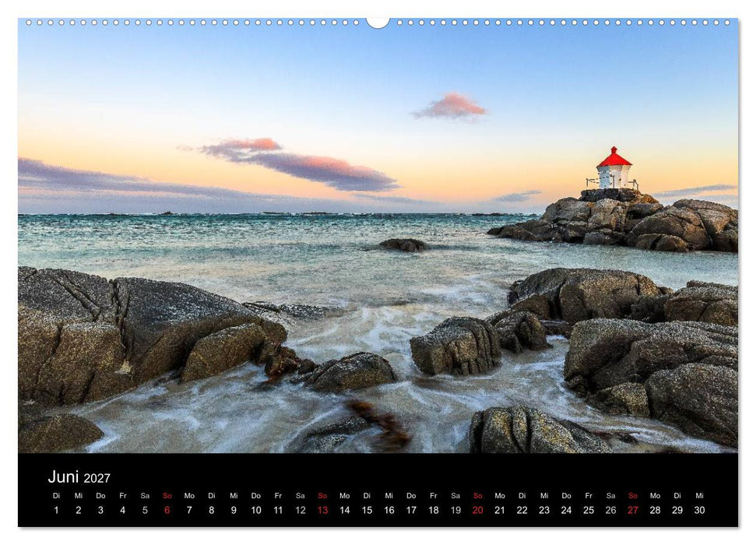Select date 28 in the calendar strip

(656, 510)
